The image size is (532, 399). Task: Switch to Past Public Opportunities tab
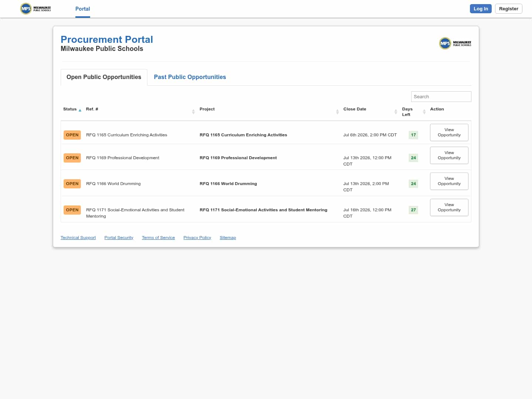pyautogui.click(x=190, y=77)
